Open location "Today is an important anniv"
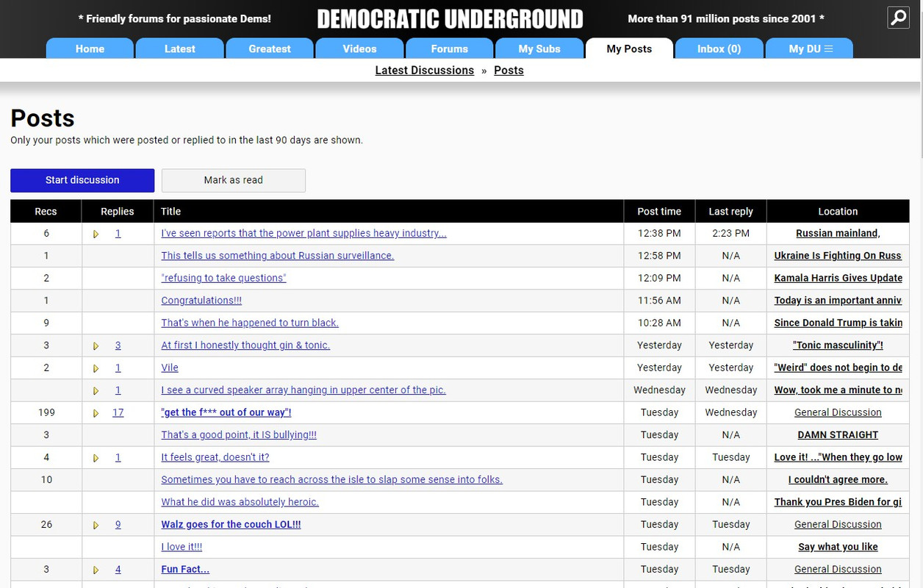Viewport: 923px width, 588px height. point(838,301)
